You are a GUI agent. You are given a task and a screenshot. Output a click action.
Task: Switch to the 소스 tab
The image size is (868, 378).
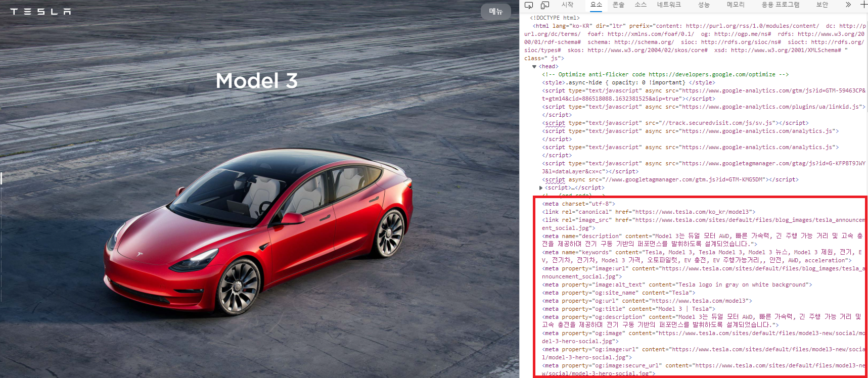tap(641, 5)
